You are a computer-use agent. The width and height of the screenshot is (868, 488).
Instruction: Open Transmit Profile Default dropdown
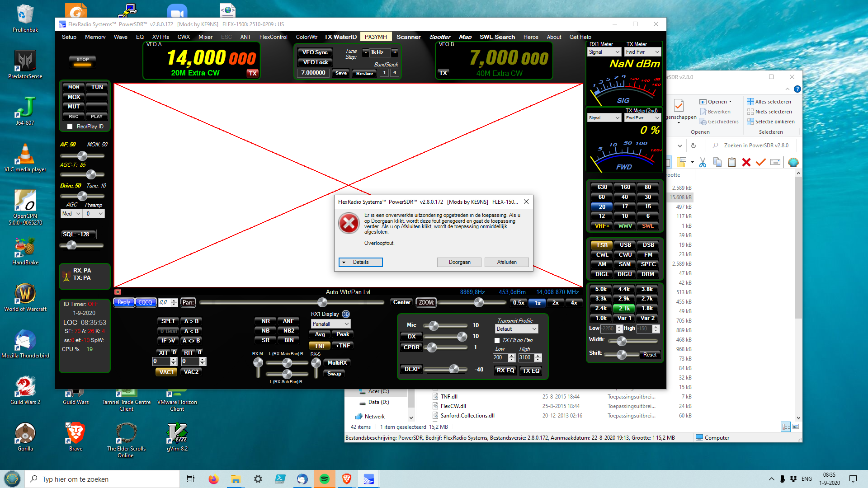[x=517, y=329]
